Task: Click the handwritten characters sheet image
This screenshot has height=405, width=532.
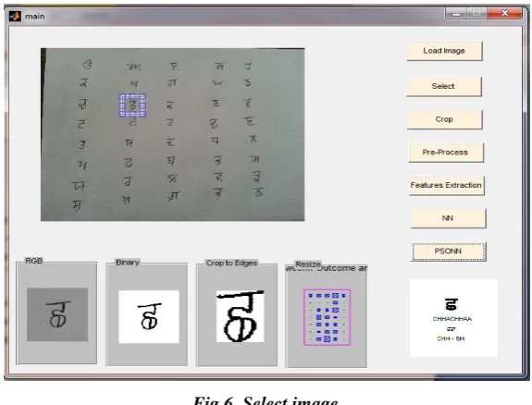Action: tap(173, 134)
